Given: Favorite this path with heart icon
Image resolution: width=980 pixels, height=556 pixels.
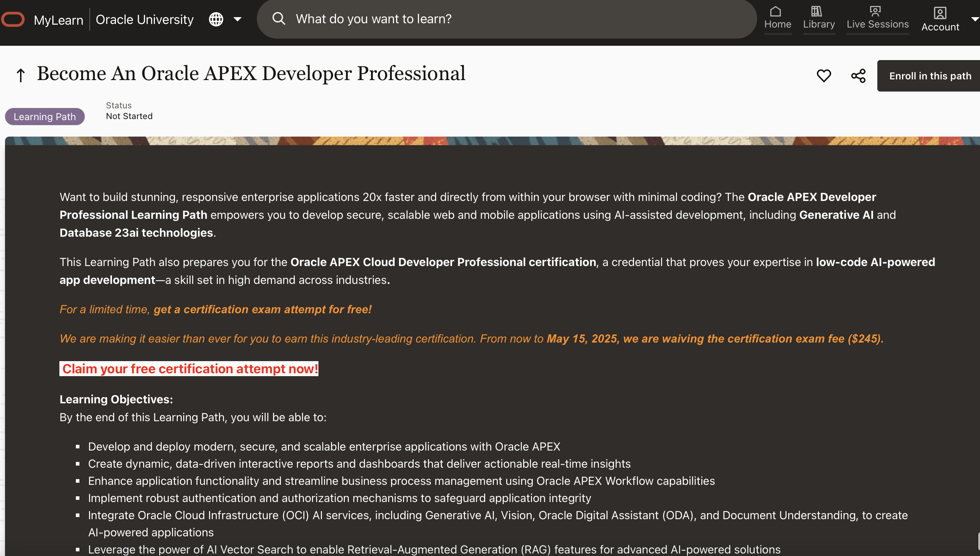Looking at the screenshot, I should [823, 75].
